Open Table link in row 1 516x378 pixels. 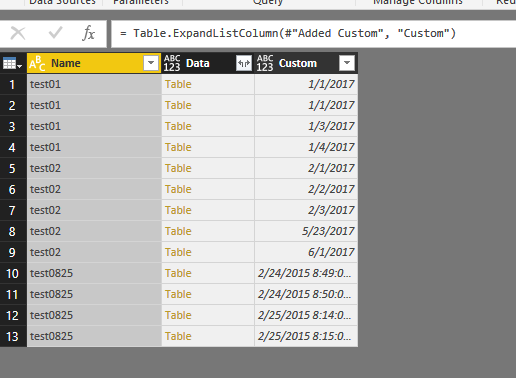pos(178,84)
